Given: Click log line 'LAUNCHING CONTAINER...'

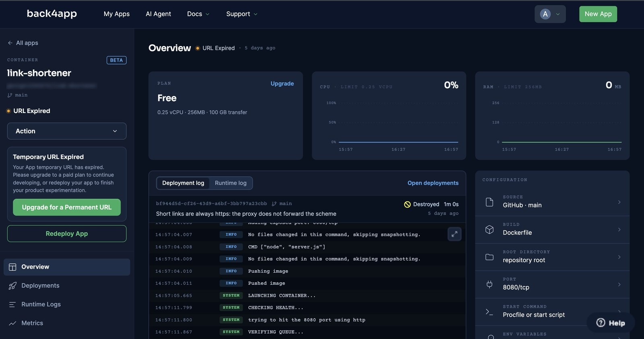Looking at the screenshot, I should (282, 296).
